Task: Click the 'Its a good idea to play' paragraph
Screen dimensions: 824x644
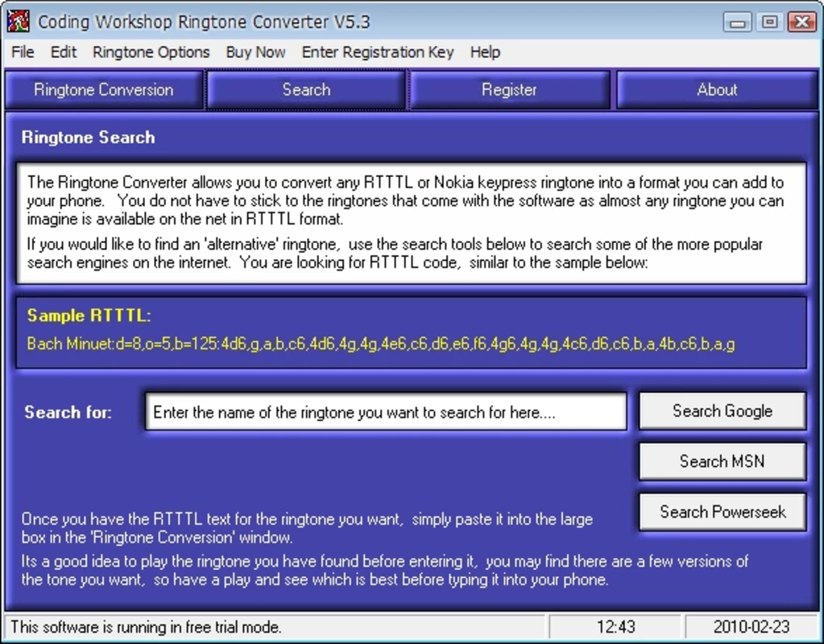Action: click(385, 571)
